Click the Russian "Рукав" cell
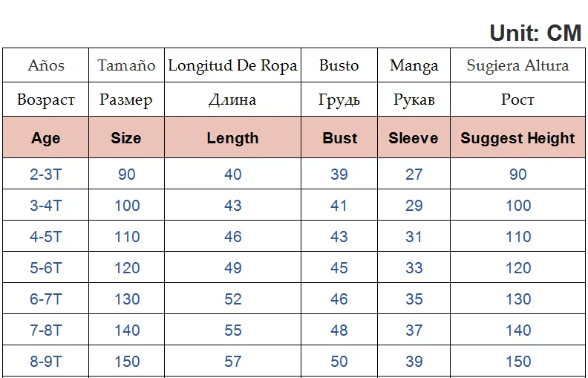The height and width of the screenshot is (378, 588). coord(414,100)
